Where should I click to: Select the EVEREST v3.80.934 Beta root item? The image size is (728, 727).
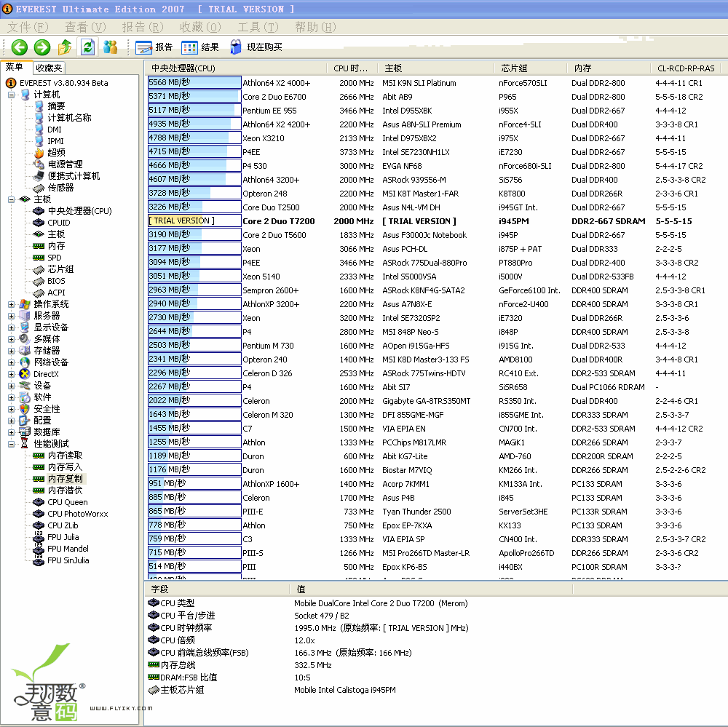[x=63, y=83]
